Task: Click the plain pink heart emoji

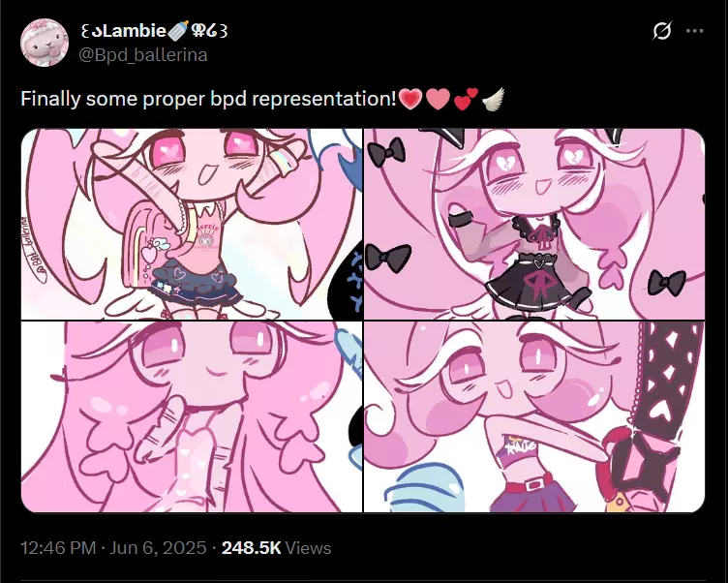Action: coord(438,99)
